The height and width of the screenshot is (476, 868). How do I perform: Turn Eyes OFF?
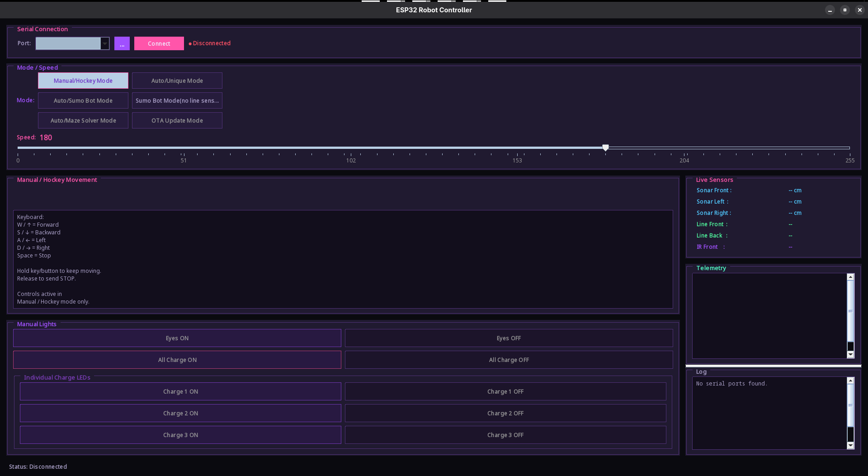509,338
